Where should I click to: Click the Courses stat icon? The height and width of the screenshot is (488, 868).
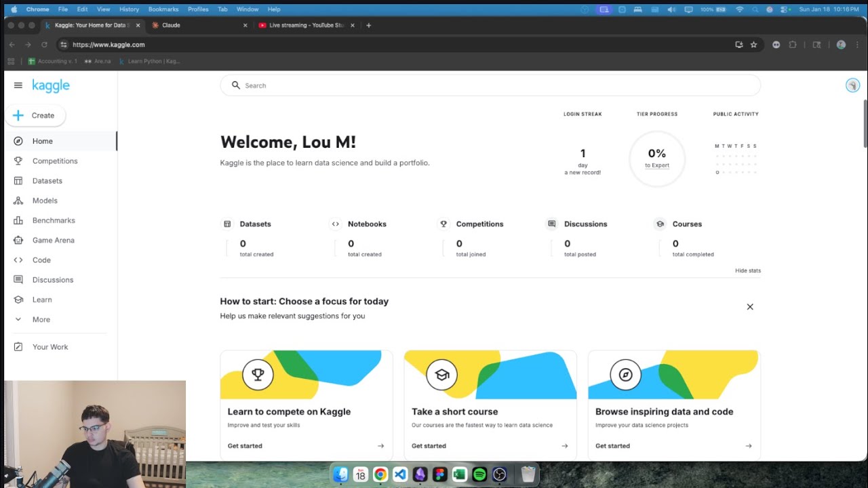[x=660, y=224]
